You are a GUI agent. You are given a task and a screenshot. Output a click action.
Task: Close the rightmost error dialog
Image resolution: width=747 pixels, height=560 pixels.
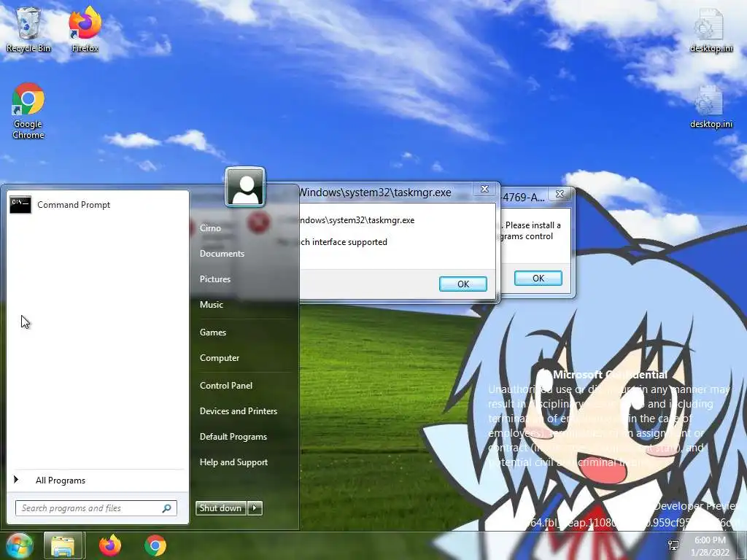[x=560, y=194]
